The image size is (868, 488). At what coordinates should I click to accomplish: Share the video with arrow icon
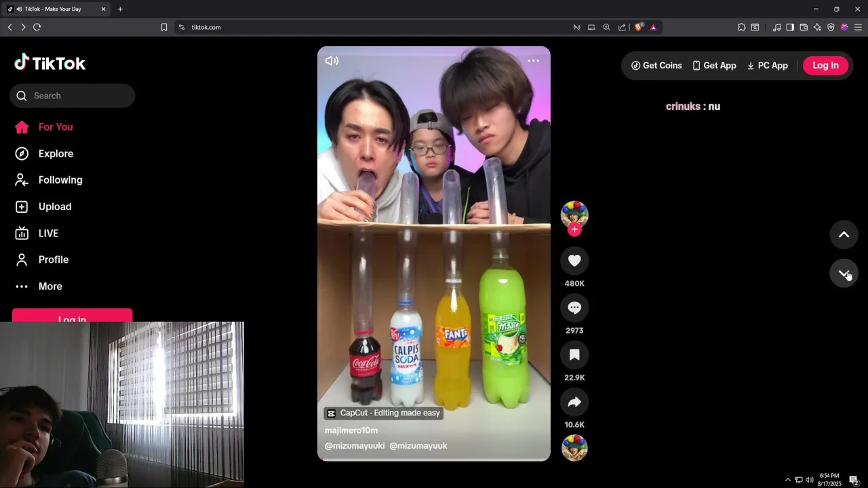574,402
